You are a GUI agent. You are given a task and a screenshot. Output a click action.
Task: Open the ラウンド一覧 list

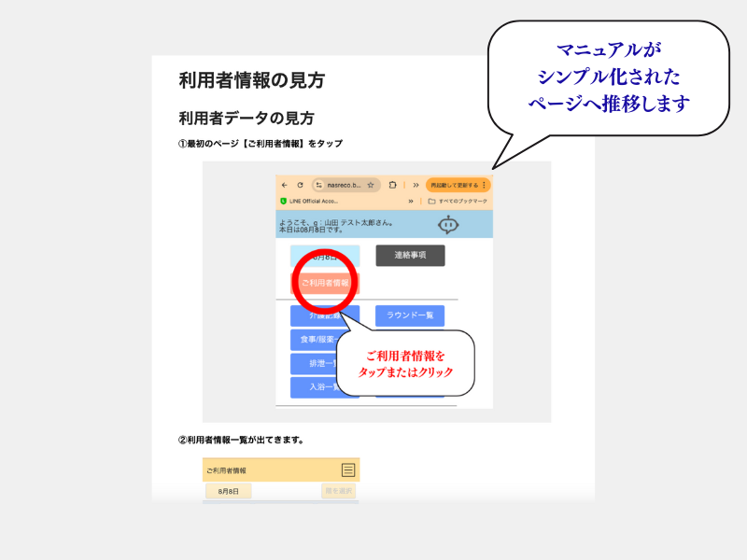(410, 315)
